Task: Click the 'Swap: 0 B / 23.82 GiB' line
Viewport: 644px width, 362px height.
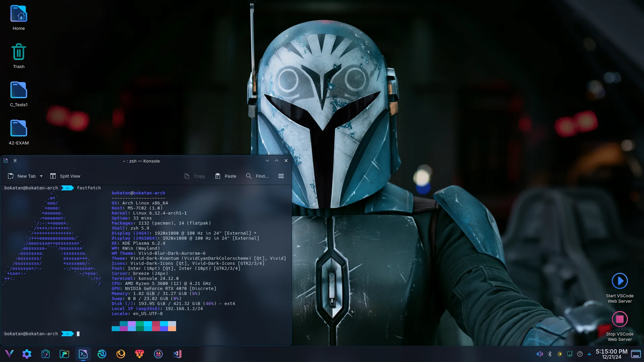Action: (x=146, y=299)
